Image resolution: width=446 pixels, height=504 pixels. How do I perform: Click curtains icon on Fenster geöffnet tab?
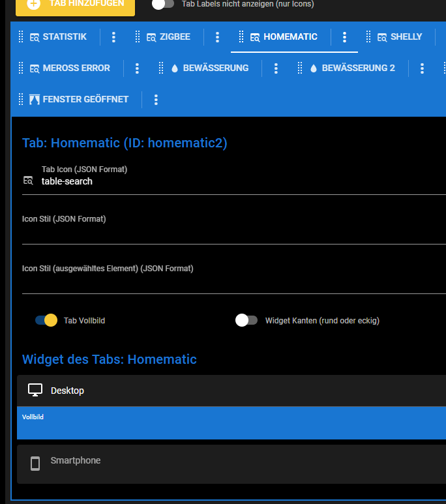tap(35, 100)
